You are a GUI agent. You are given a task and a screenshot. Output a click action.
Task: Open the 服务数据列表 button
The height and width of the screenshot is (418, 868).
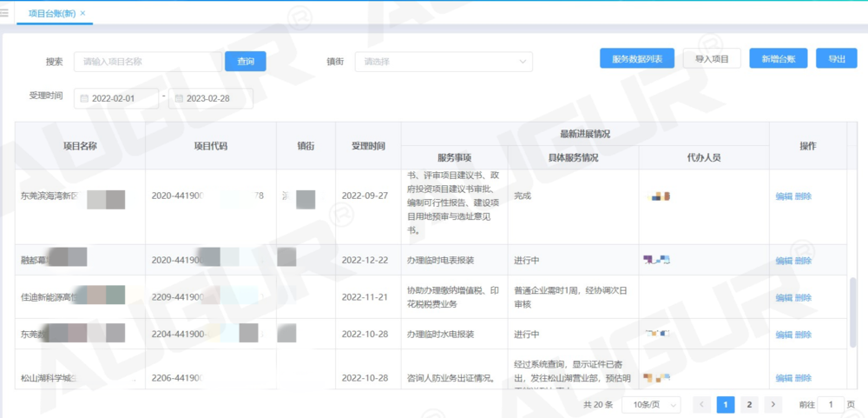(637, 59)
